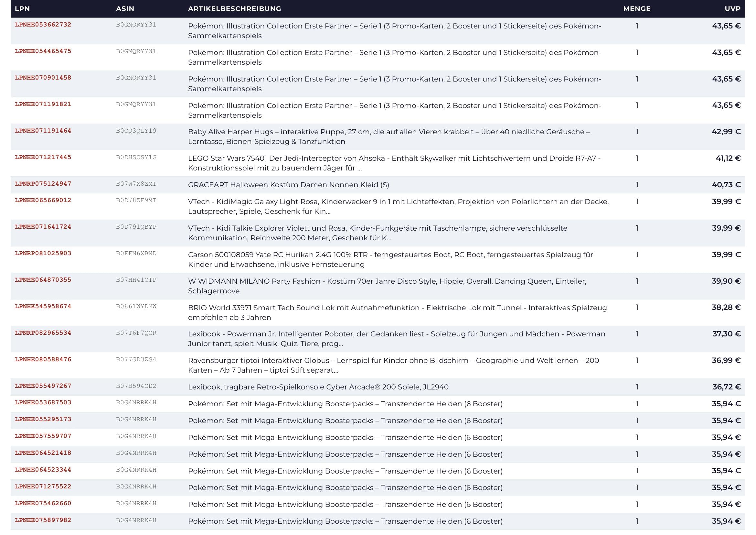Select LPN code LPNRP081025903
This screenshot has width=756, height=535.
[43, 253]
